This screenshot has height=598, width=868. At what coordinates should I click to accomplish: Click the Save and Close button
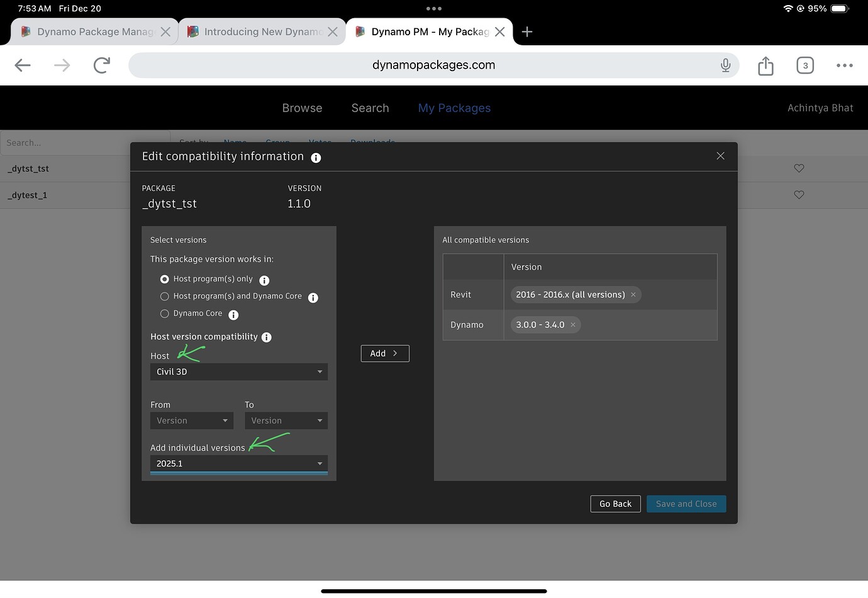[686, 504]
